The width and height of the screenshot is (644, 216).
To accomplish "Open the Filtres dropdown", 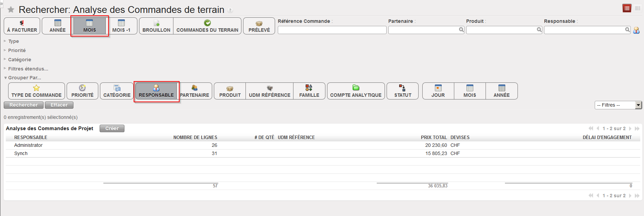I will pos(618,105).
